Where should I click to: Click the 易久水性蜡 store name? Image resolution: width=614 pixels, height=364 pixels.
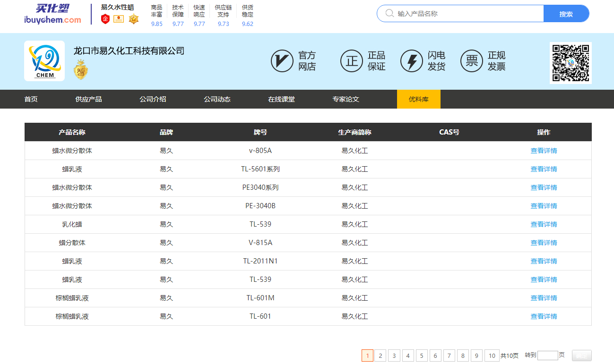tap(117, 7)
